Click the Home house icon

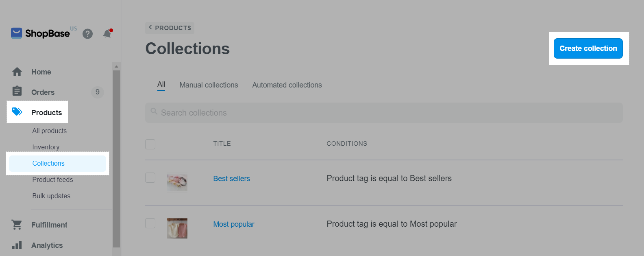tap(17, 72)
